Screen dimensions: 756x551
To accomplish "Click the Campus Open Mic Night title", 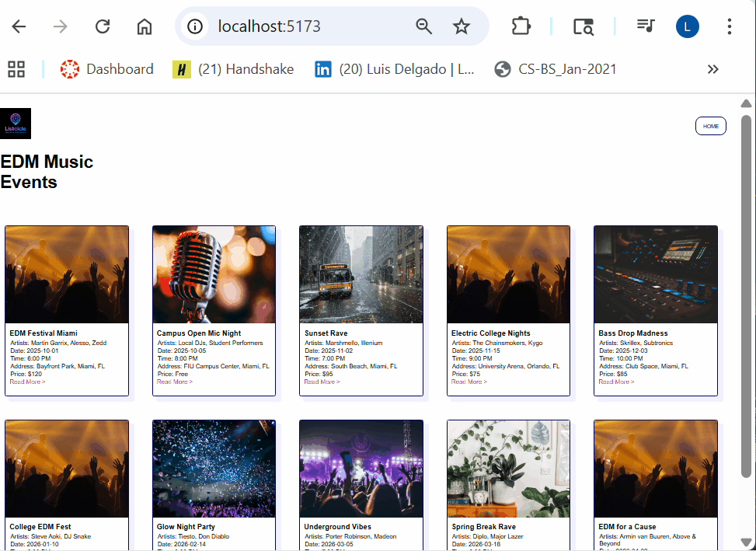I will tap(199, 333).
